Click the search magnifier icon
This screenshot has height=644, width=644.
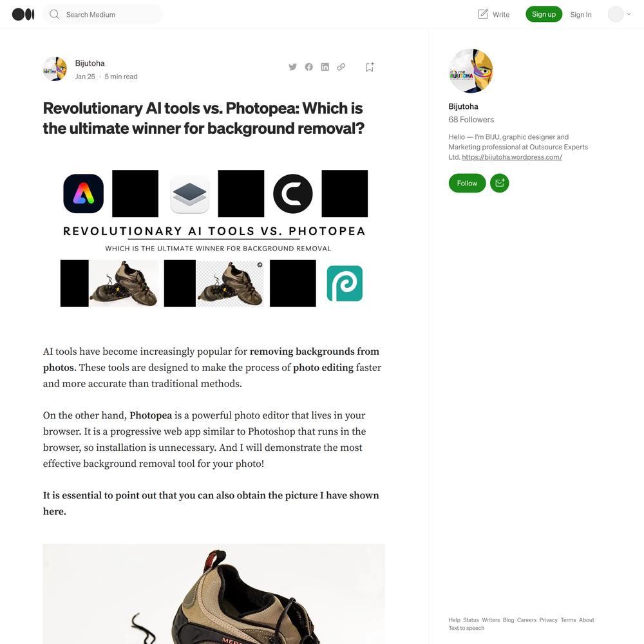pyautogui.click(x=54, y=14)
